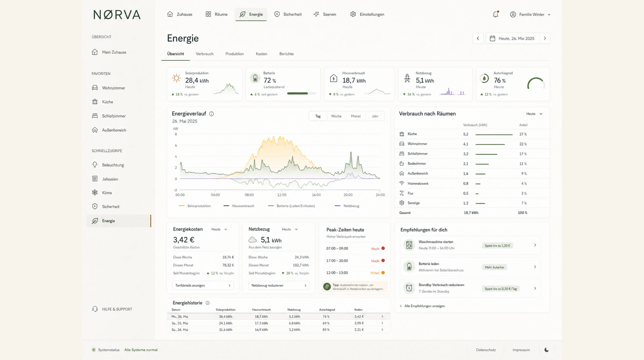Click the Energiehistorie info icon
644x360 pixels.
click(207, 303)
